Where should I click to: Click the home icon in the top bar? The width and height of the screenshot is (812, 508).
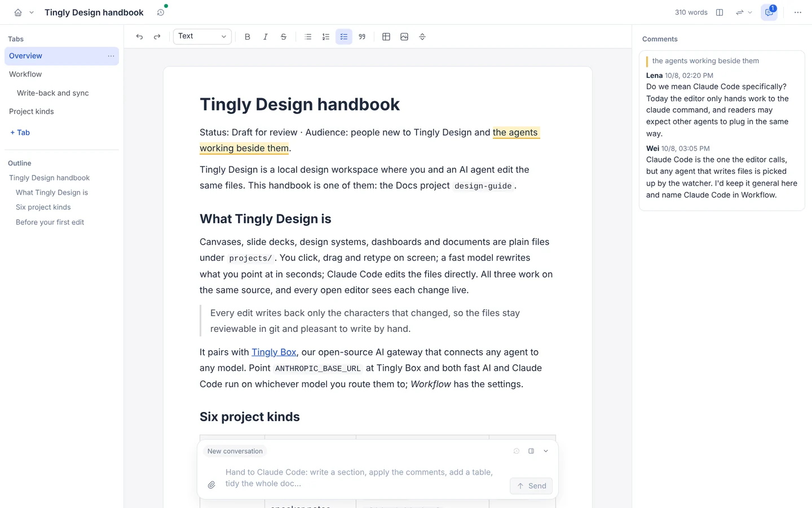point(18,12)
